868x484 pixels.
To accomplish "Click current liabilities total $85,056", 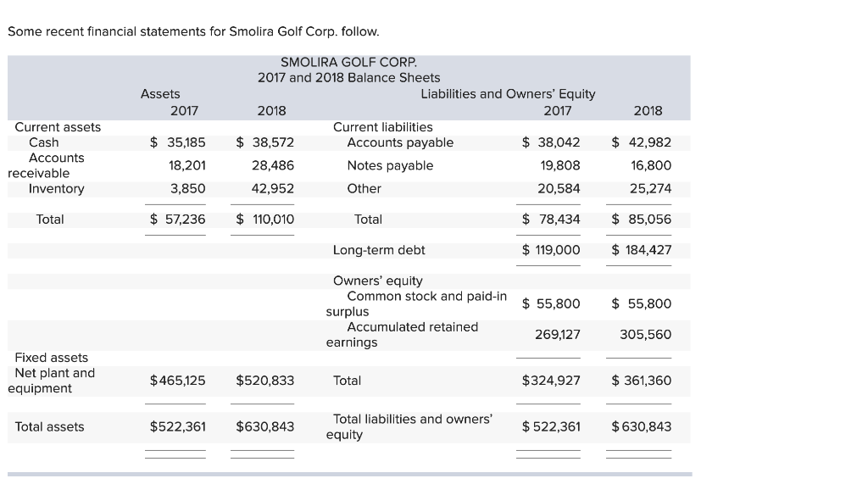I will [x=641, y=220].
